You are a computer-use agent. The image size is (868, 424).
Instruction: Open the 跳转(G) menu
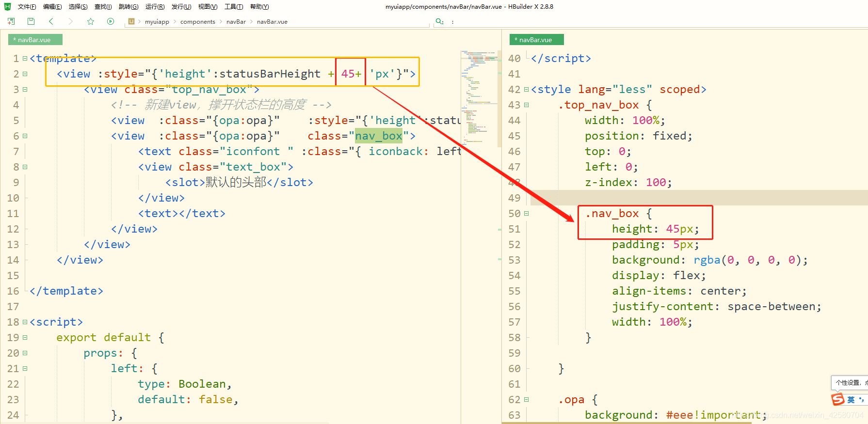pos(129,7)
